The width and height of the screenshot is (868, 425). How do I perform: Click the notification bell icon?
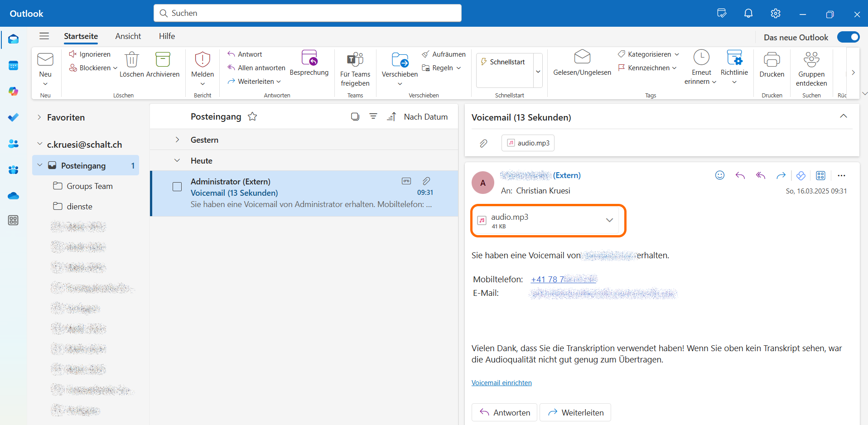(748, 14)
